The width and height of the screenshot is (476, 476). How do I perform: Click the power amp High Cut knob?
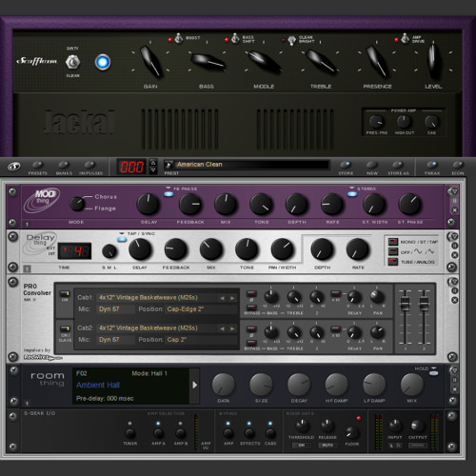[x=404, y=122]
